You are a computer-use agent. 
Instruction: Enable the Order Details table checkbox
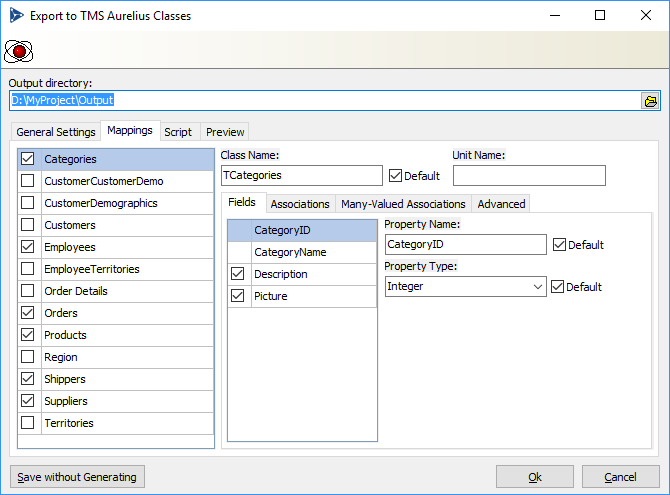click(28, 291)
